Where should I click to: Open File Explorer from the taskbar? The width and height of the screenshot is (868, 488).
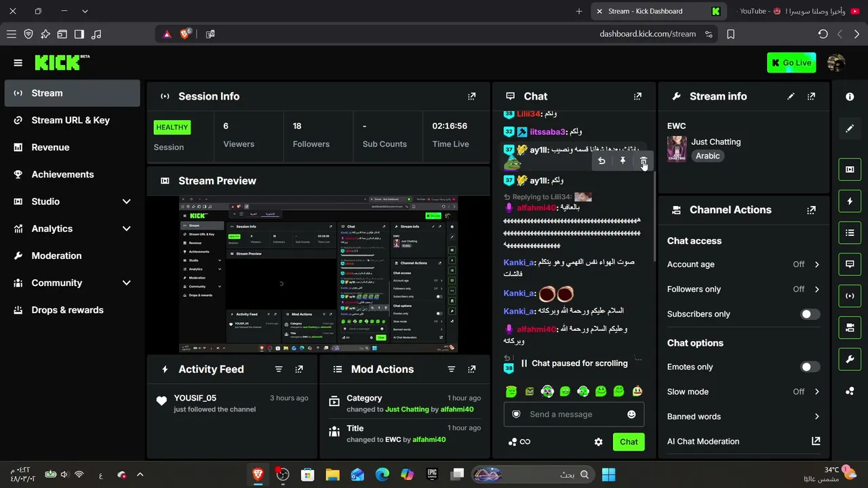pos(332,474)
